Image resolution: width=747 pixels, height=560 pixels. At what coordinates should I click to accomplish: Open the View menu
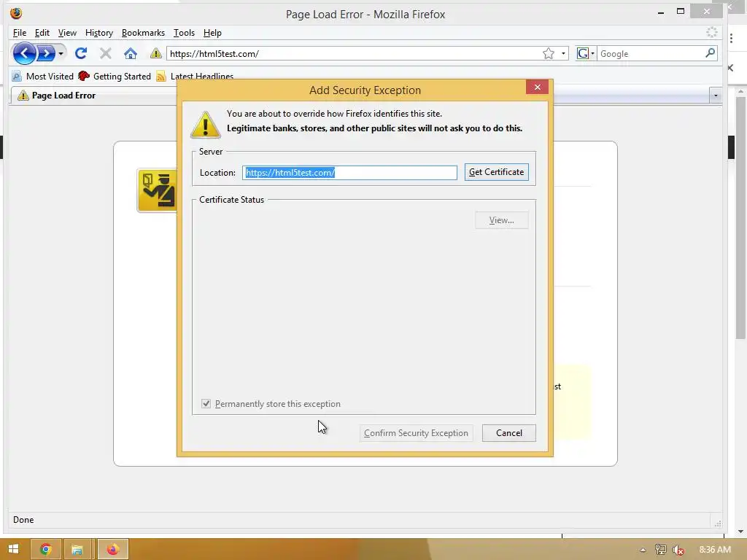point(67,33)
